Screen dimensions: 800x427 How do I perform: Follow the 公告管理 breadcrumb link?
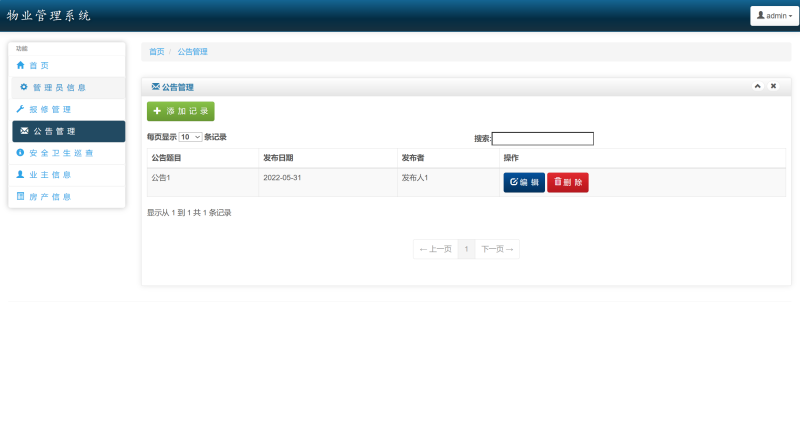pos(192,52)
